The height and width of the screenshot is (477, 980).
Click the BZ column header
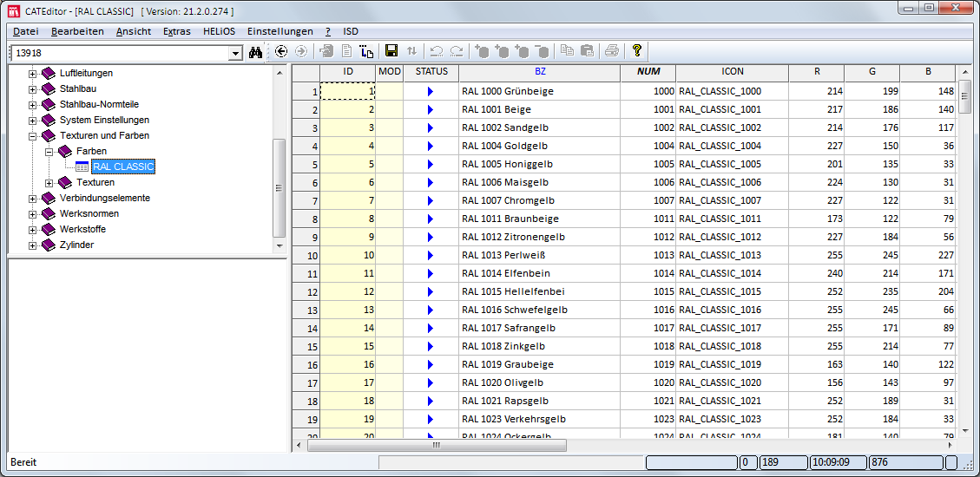tap(540, 71)
